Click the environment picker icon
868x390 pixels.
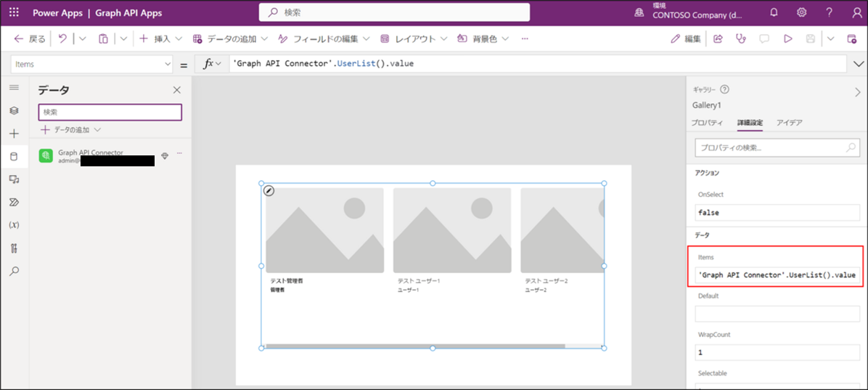[x=639, y=13]
